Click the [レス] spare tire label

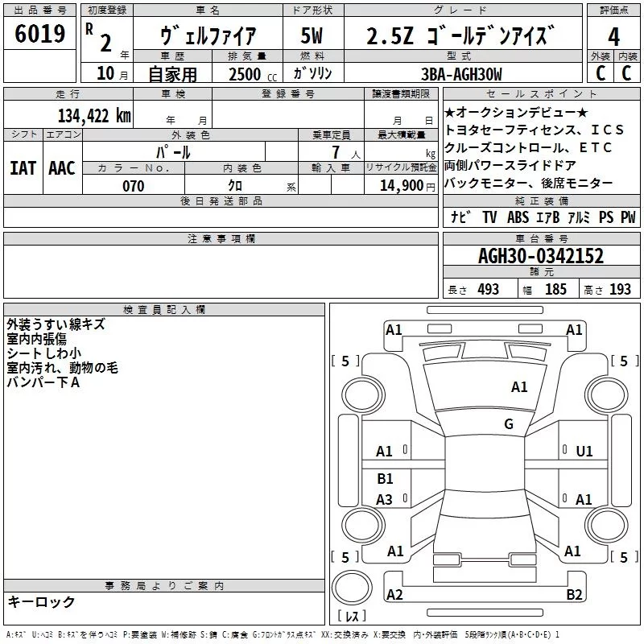352,616
